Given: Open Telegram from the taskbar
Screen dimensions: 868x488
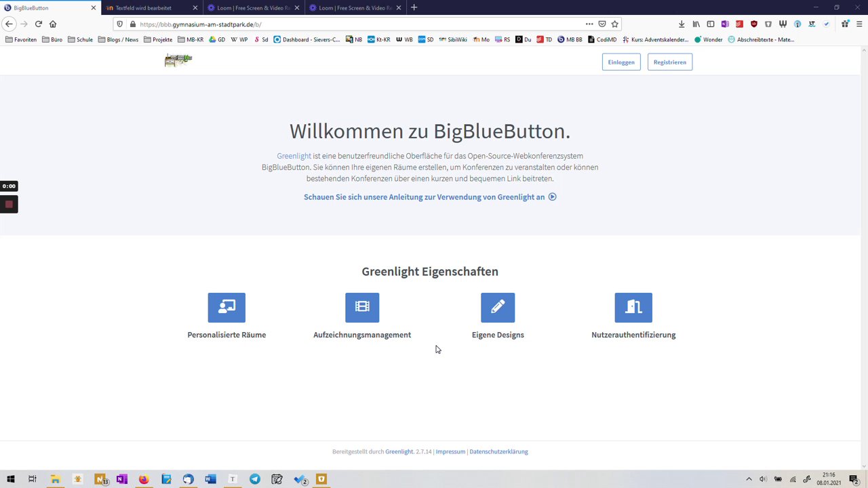Looking at the screenshot, I should [x=255, y=479].
